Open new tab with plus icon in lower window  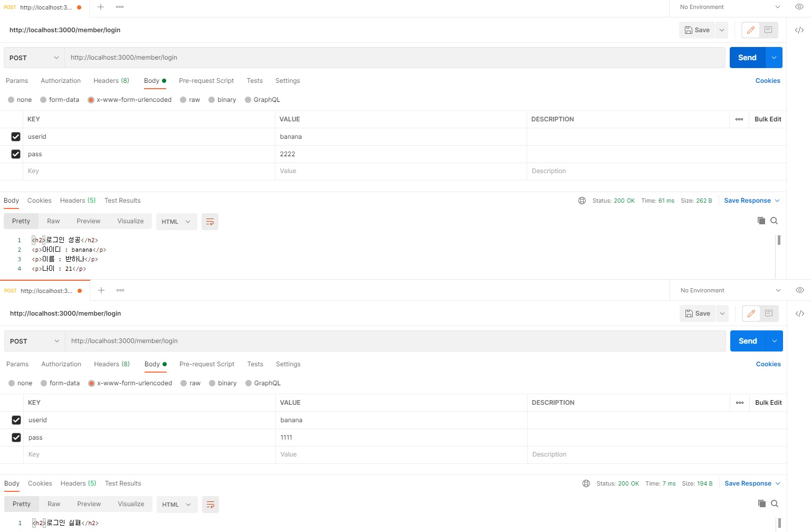point(101,290)
